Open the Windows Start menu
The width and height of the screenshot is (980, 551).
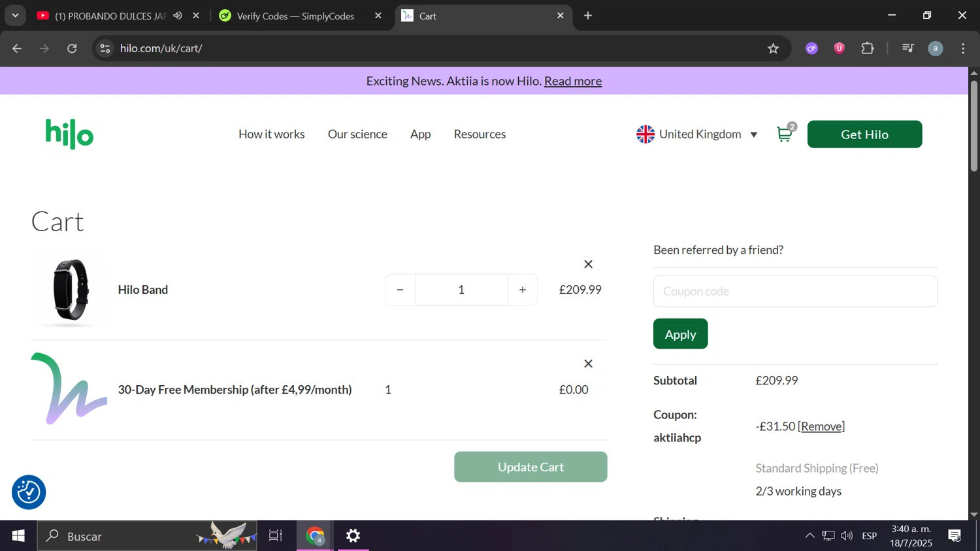pos(18,536)
